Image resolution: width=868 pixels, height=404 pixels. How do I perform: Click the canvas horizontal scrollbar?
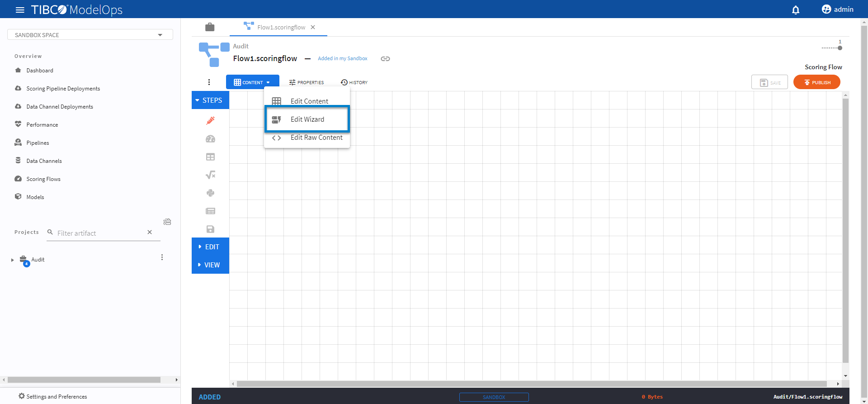pos(532,384)
